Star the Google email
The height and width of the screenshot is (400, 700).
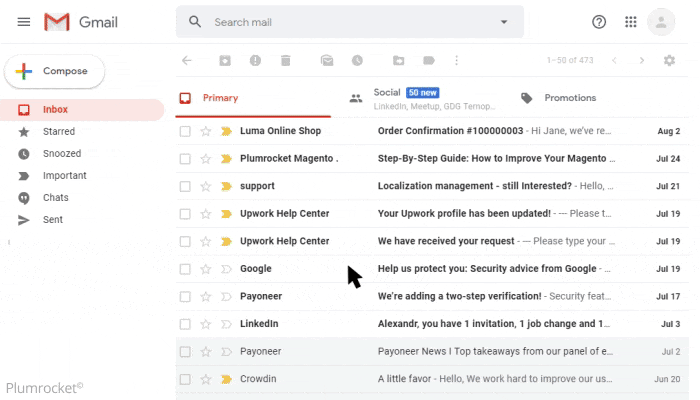pyautogui.click(x=205, y=269)
